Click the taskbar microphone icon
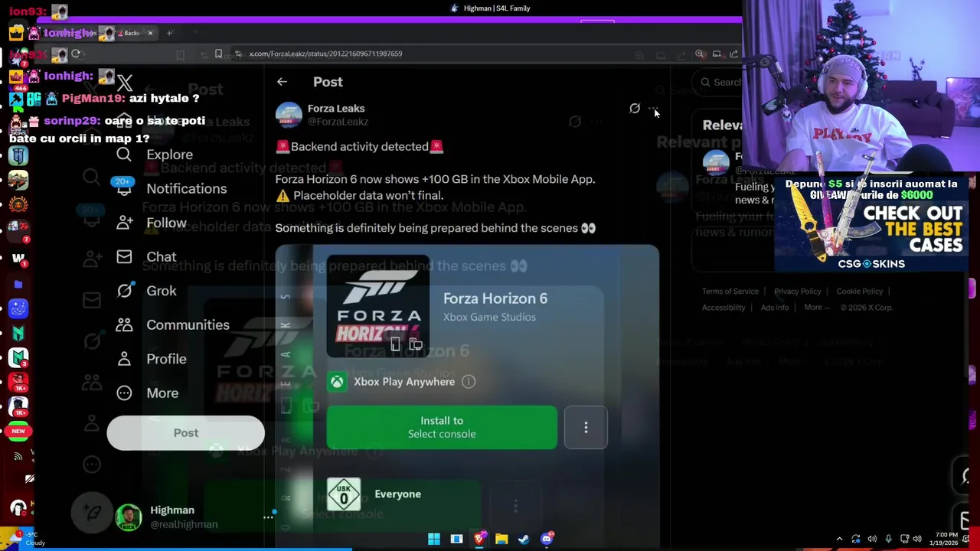 click(888, 539)
